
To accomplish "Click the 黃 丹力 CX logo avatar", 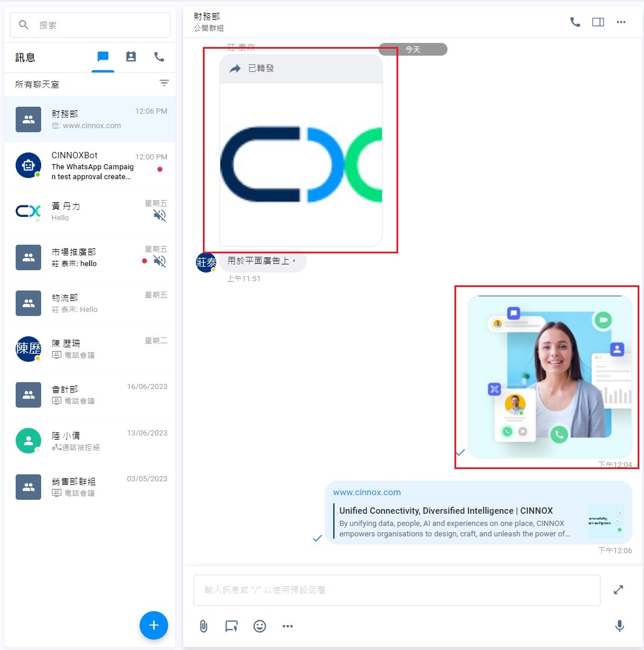I will pyautogui.click(x=28, y=212).
